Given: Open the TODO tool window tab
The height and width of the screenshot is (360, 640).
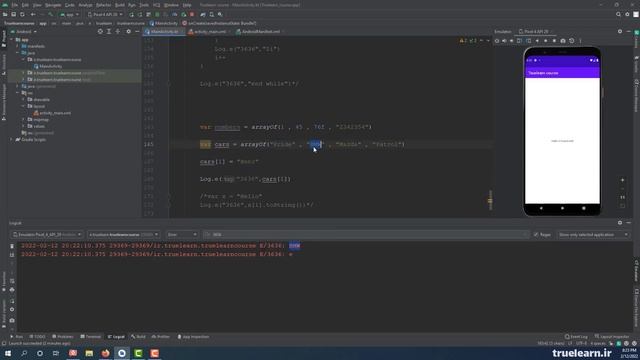Looking at the screenshot, I should coord(37,337).
